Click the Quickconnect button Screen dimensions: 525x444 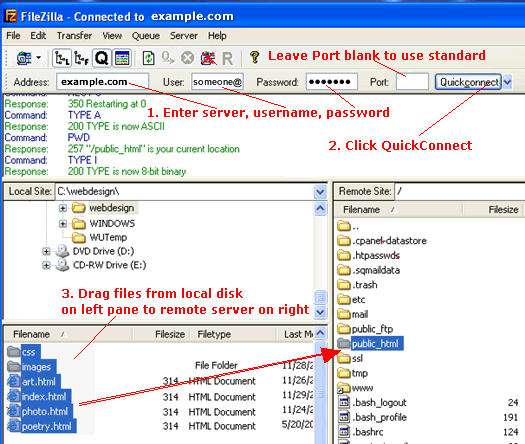[x=468, y=82]
